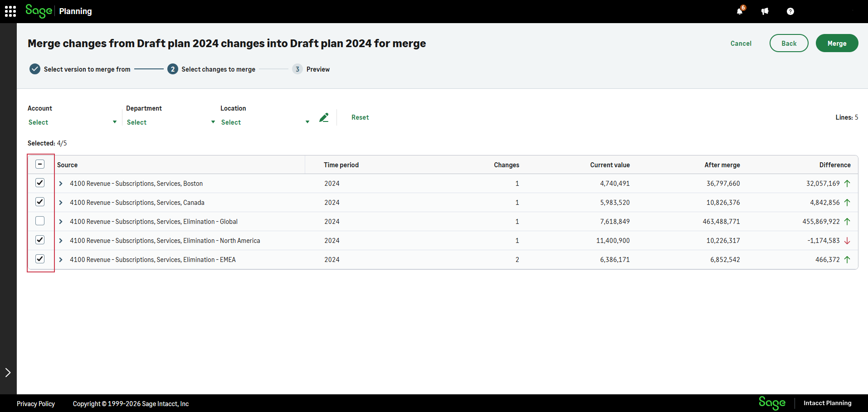Click the Current value 11,400,900
The width and height of the screenshot is (868, 412).
(x=613, y=241)
